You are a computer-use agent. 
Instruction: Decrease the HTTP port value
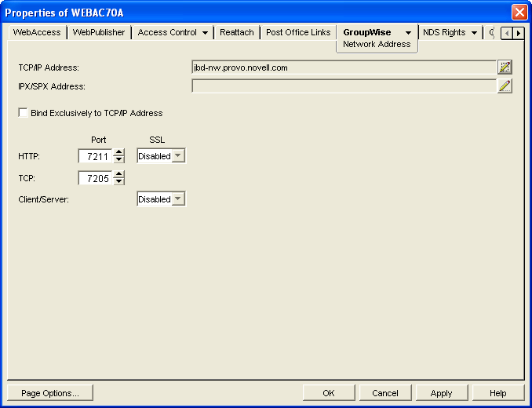tap(118, 159)
